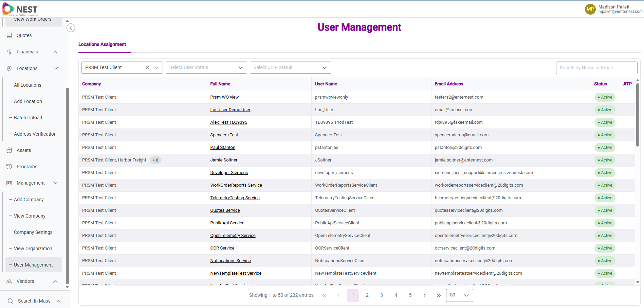Image resolution: width=644 pixels, height=308 pixels.
Task: Open the OCR Service user link
Action: [222, 248]
